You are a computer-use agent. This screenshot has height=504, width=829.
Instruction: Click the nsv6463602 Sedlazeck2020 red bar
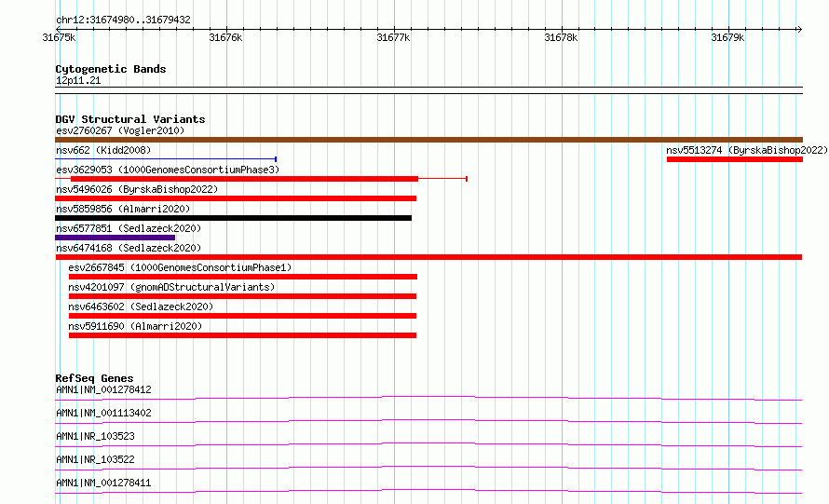pyautogui.click(x=242, y=316)
